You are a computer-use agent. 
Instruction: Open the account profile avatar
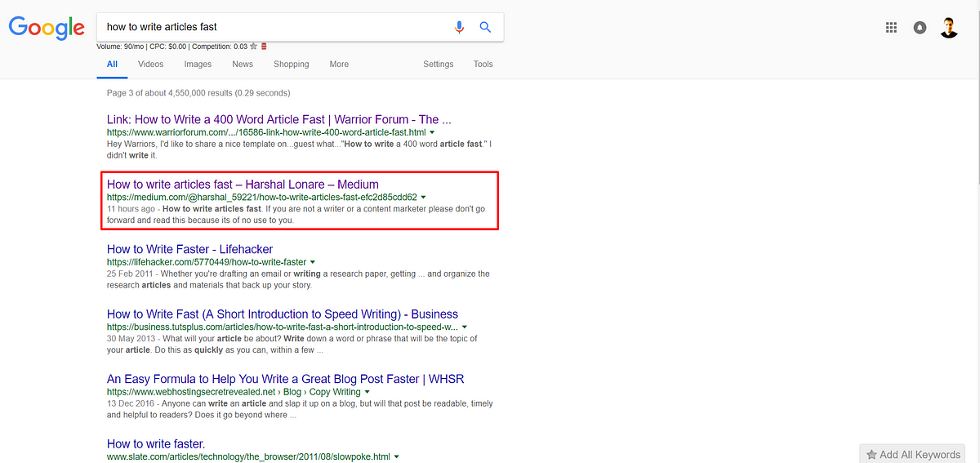[x=949, y=28]
